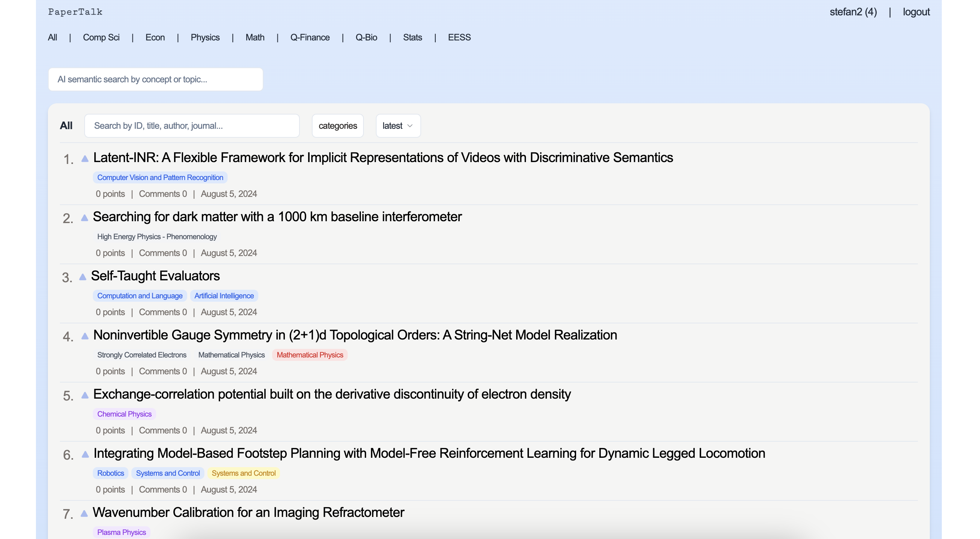Viewport: 980px width, 539px height.
Task: Go to Q-Finance section
Action: point(310,37)
